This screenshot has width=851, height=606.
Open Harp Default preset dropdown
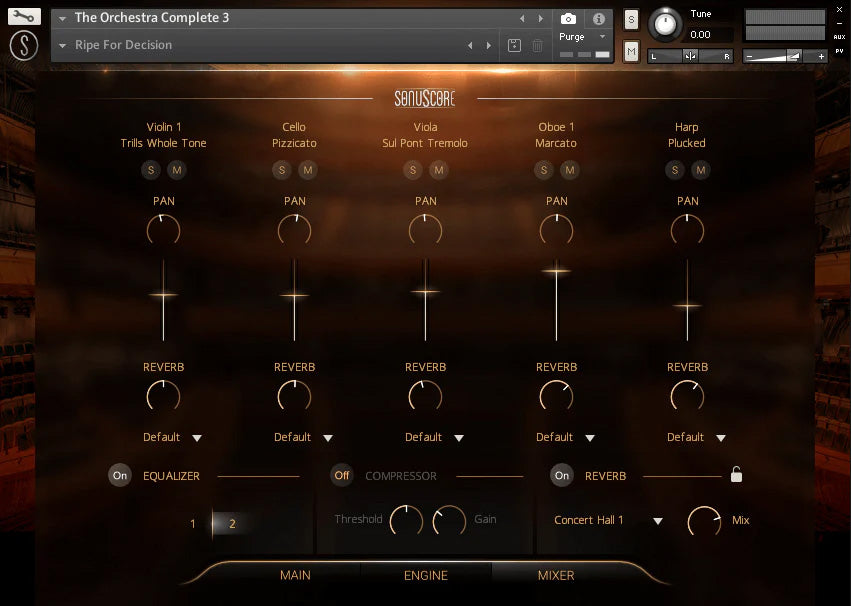[x=696, y=437]
